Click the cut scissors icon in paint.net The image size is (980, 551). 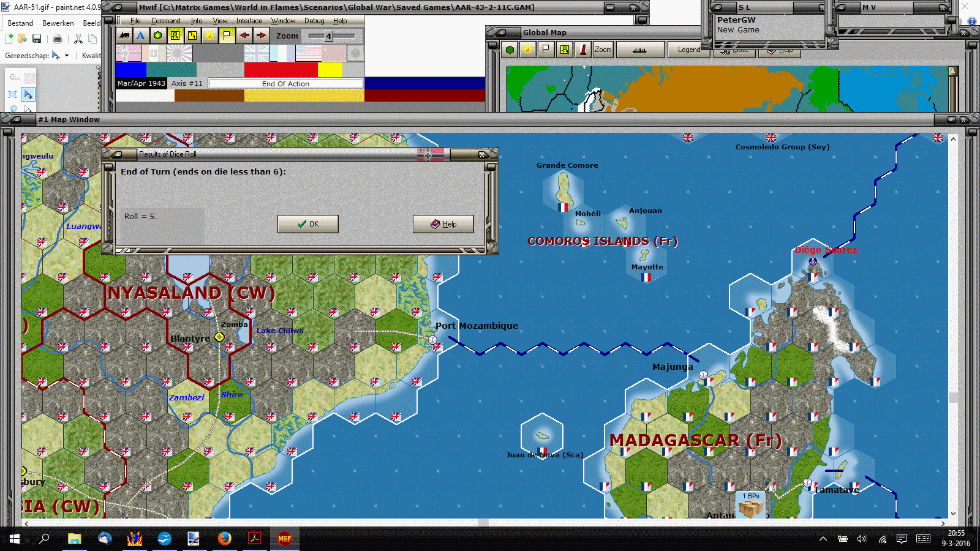pos(78,39)
